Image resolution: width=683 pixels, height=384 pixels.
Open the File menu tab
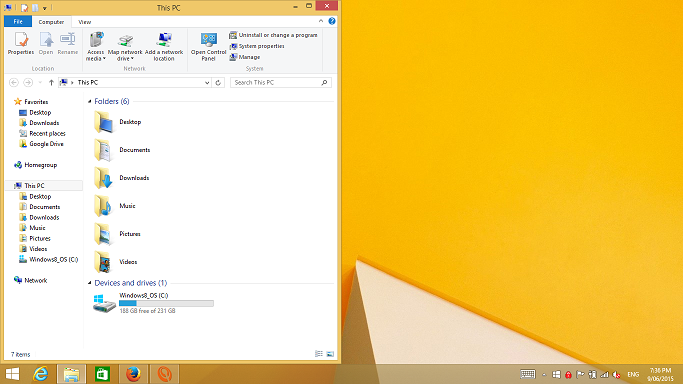click(x=18, y=22)
